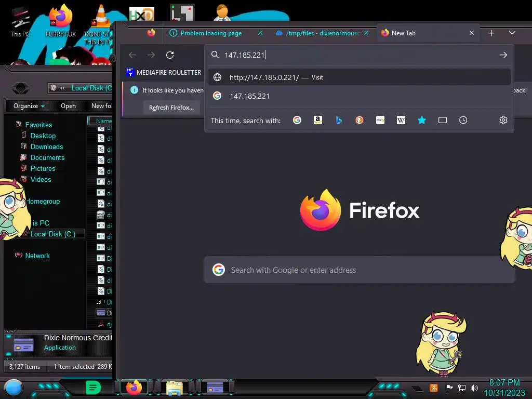Screen dimensions: 532x399
Task: Switch to Problem loading page tab
Action: click(211, 33)
